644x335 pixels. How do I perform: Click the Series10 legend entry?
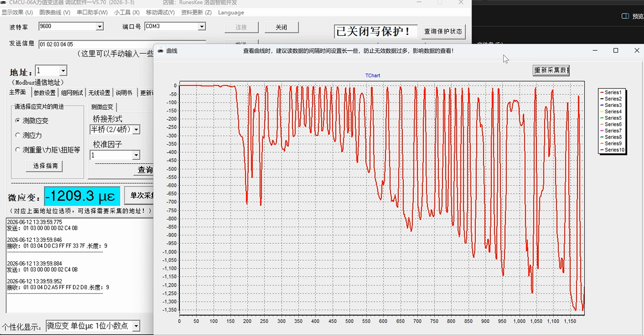[x=612, y=150]
